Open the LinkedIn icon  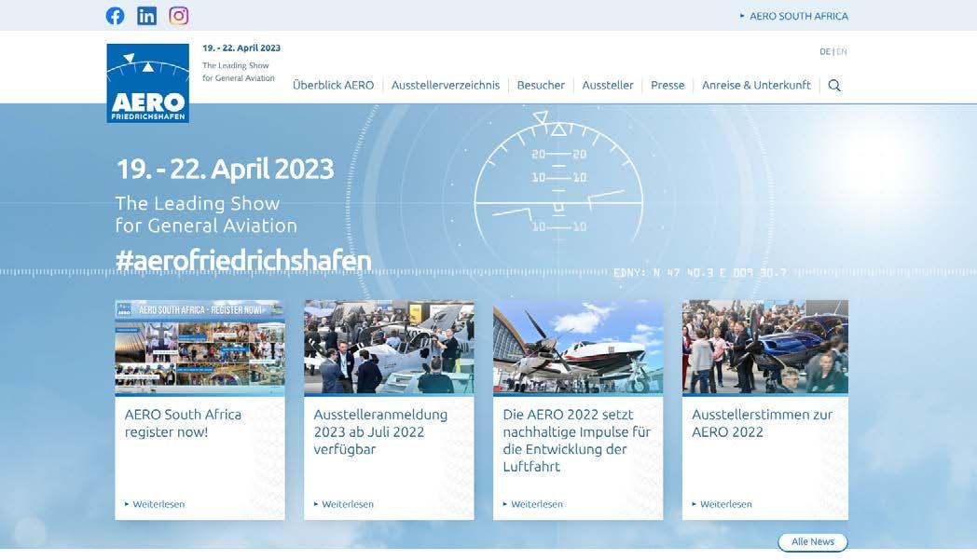[x=147, y=16]
